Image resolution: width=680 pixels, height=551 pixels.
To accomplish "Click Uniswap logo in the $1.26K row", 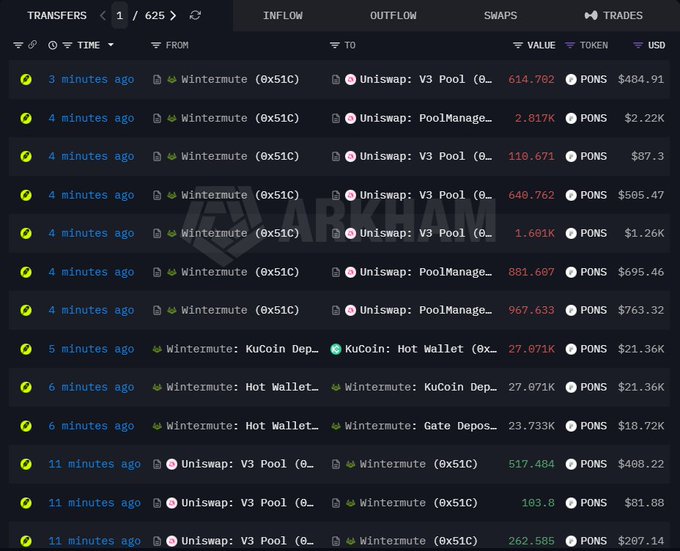I will point(350,234).
